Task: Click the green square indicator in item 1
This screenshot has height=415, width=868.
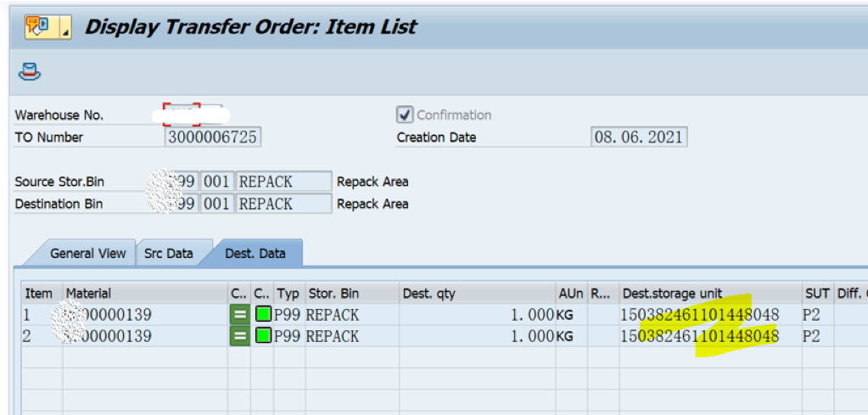Action: tap(264, 316)
